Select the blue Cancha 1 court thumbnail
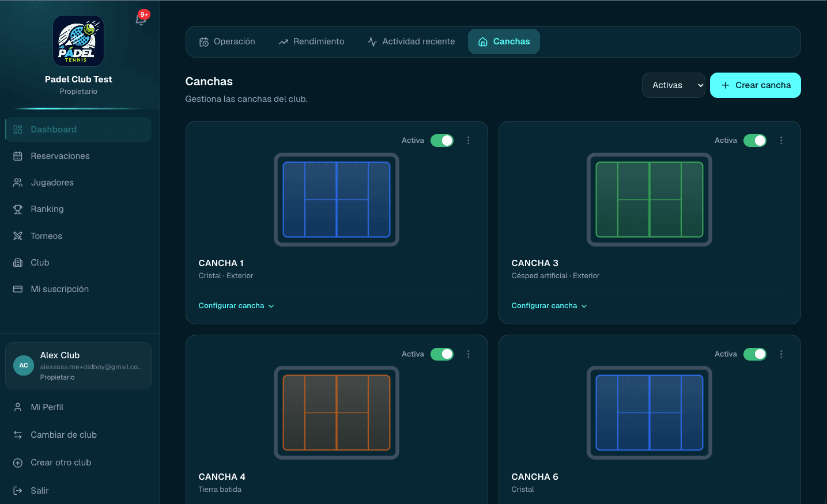This screenshot has width=827, height=504. (337, 199)
